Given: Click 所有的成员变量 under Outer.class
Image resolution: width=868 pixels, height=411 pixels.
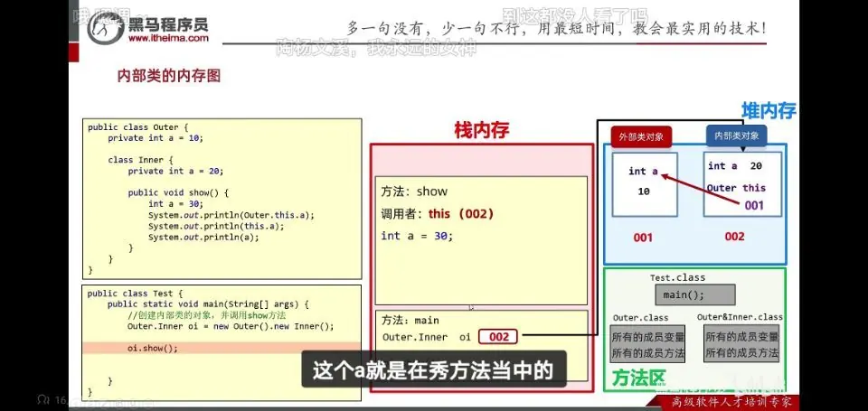Looking at the screenshot, I should tap(647, 337).
